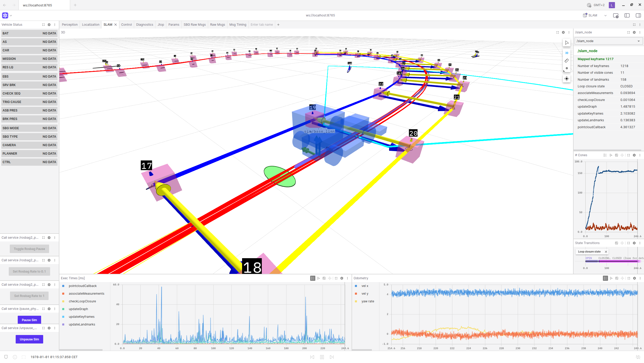This screenshot has height=363, width=644.
Task: Activate the measure distance ruler tool
Action: pos(567,61)
